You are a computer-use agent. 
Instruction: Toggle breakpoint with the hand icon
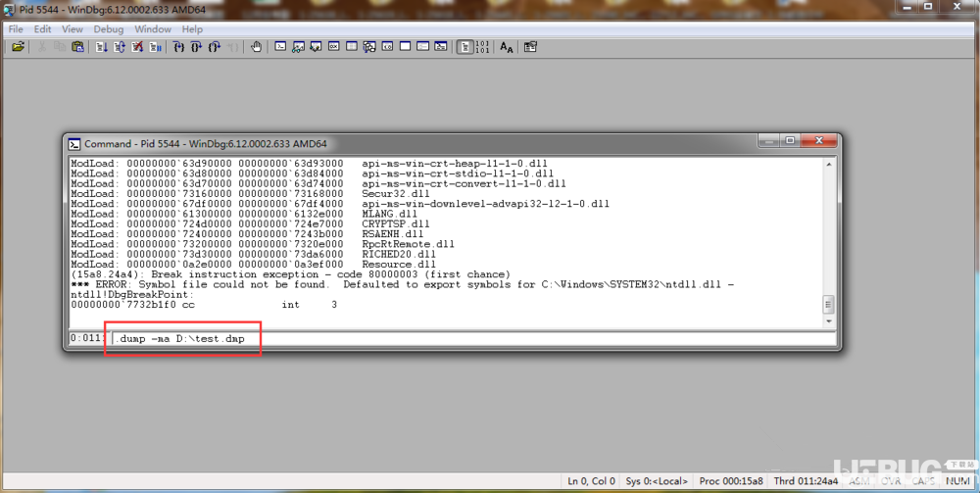(256, 47)
